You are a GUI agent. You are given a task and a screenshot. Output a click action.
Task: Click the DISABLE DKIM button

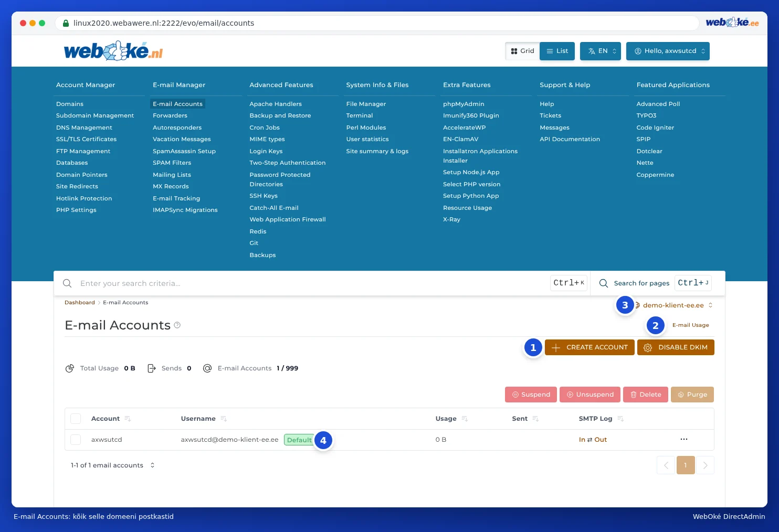coord(676,347)
